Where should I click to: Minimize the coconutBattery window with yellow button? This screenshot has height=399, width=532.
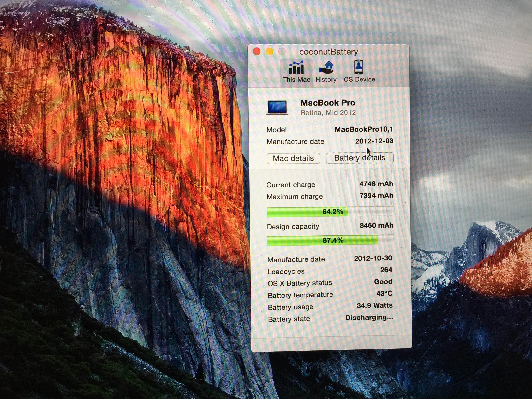(269, 52)
